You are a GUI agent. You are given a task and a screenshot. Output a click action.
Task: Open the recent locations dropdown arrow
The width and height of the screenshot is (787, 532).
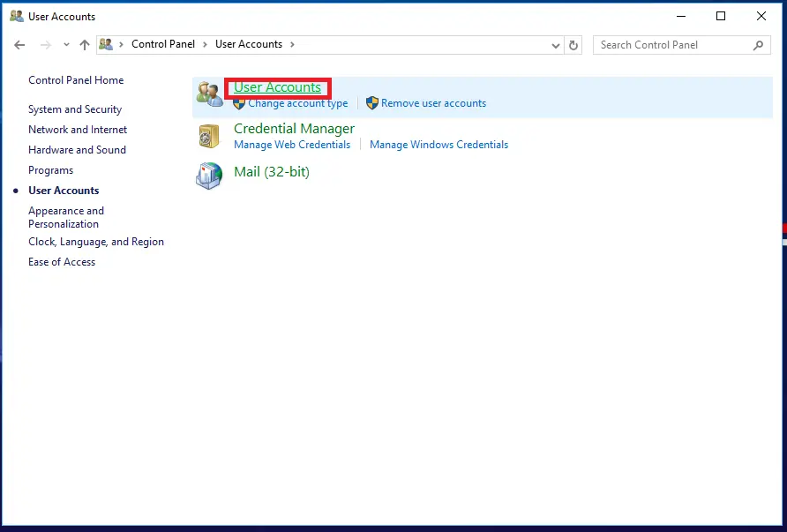click(x=66, y=45)
